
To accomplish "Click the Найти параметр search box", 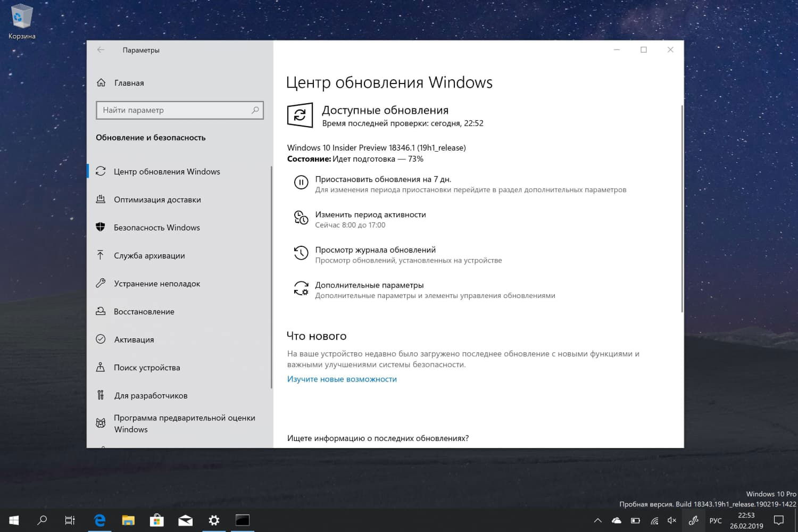I will tap(179, 110).
